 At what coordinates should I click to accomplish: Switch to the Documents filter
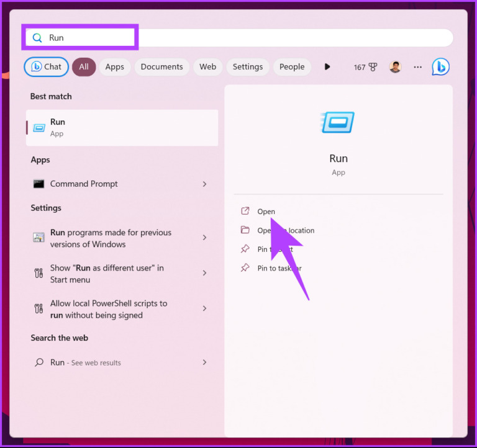162,66
